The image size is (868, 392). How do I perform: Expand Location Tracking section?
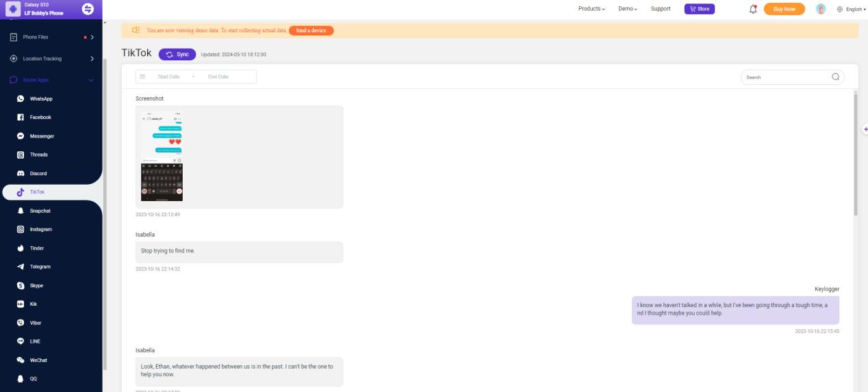click(51, 59)
